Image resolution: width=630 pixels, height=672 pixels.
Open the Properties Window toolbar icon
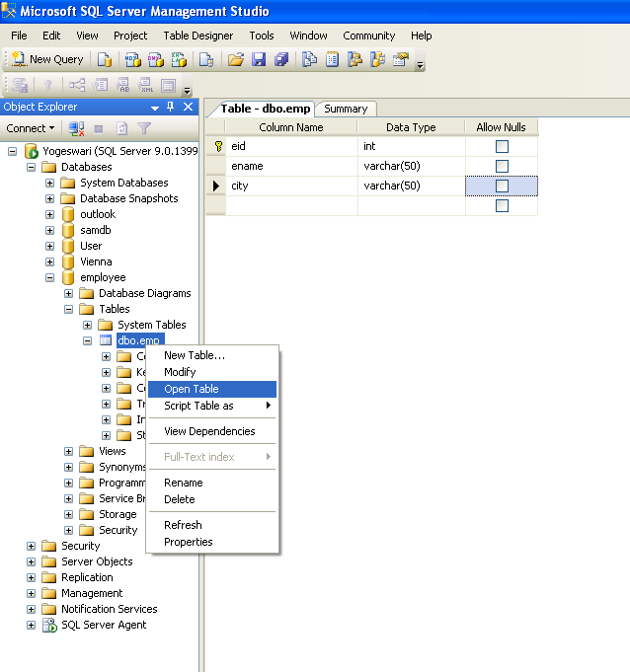401,59
